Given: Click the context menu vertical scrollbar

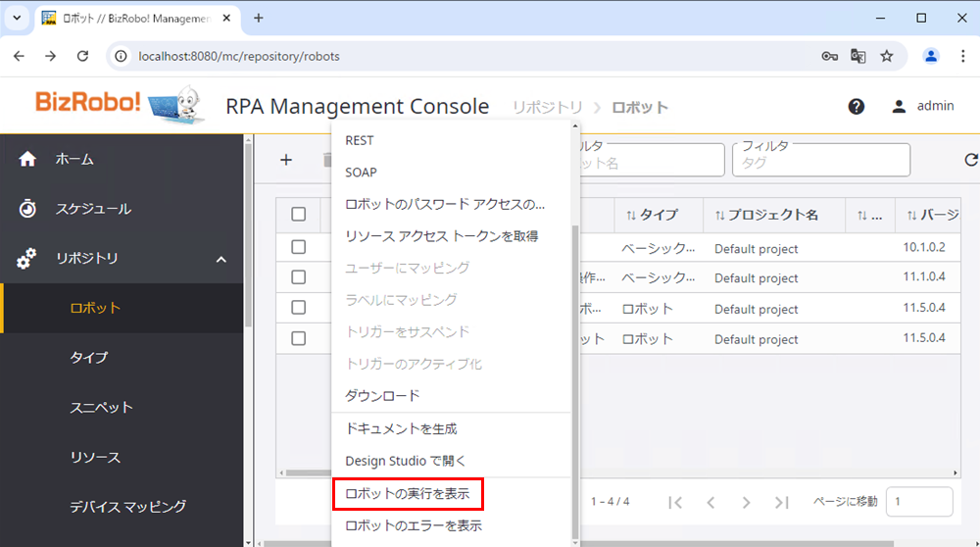Looking at the screenshot, I should tap(575, 381).
